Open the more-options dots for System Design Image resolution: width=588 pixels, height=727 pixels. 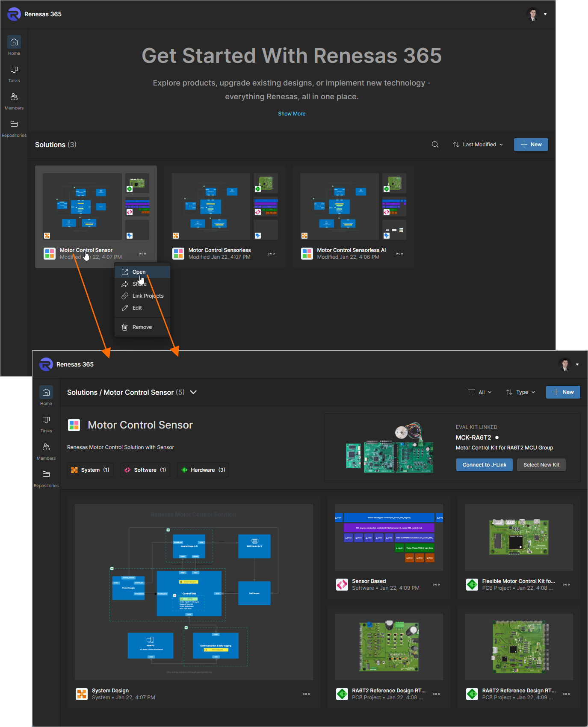tap(306, 694)
